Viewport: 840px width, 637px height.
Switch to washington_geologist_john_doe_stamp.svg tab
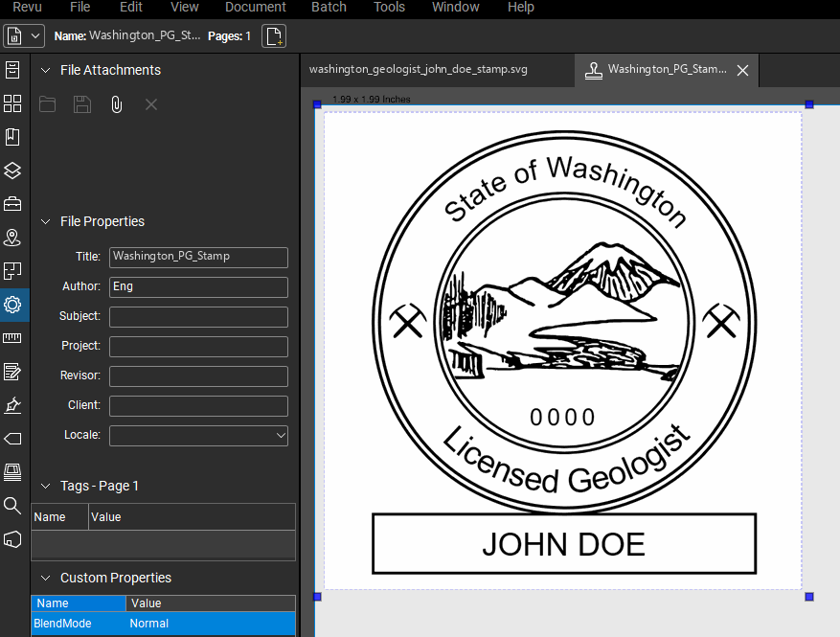418,69
